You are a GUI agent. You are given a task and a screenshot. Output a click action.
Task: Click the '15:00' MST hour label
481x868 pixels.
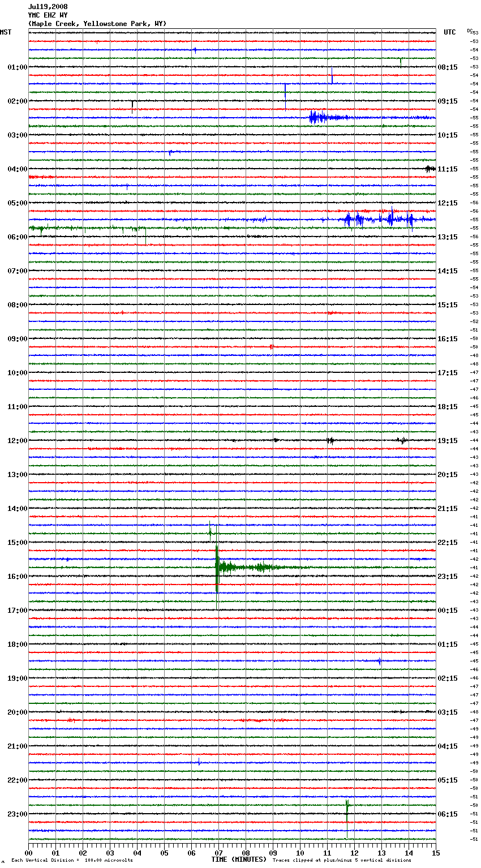click(x=17, y=543)
